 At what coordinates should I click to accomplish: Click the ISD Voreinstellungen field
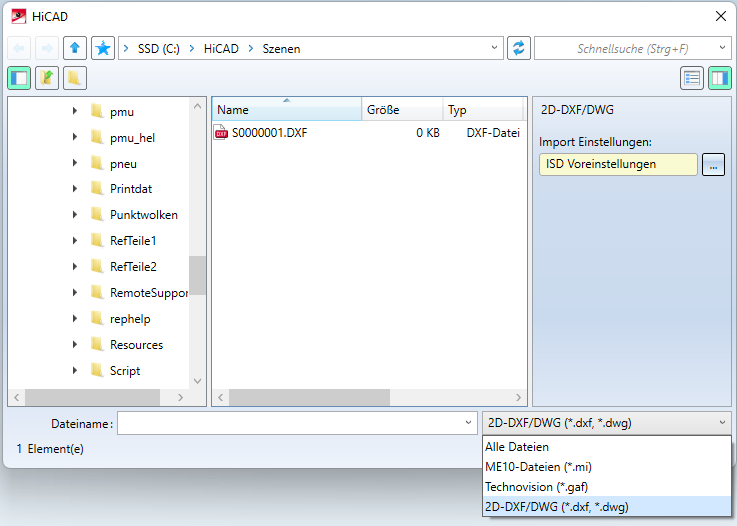(618, 165)
